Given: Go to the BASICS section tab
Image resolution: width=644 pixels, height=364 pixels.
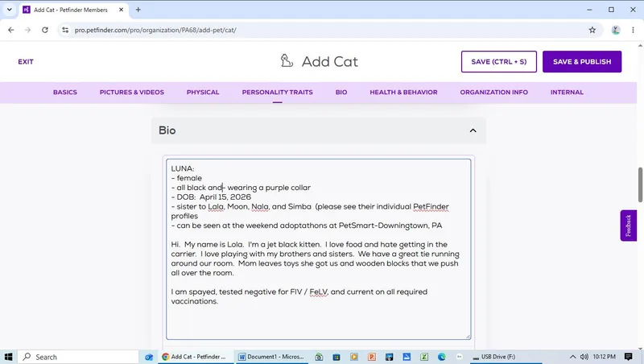Looking at the screenshot, I should (65, 93).
